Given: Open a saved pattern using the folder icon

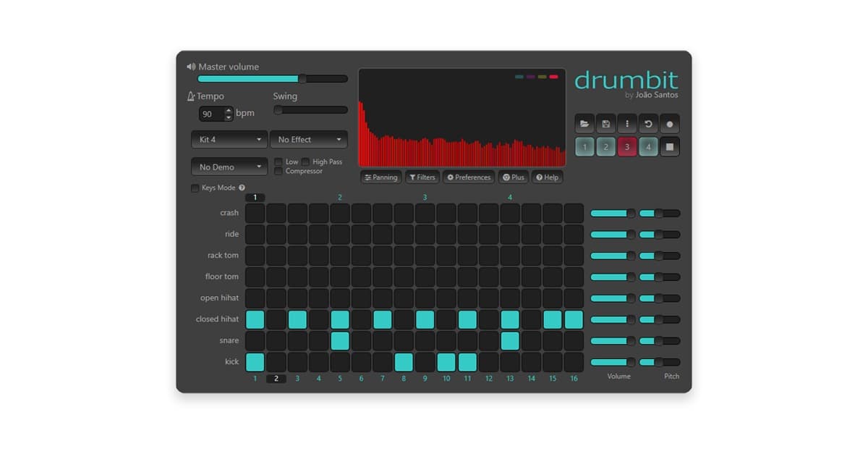Looking at the screenshot, I should click(584, 124).
